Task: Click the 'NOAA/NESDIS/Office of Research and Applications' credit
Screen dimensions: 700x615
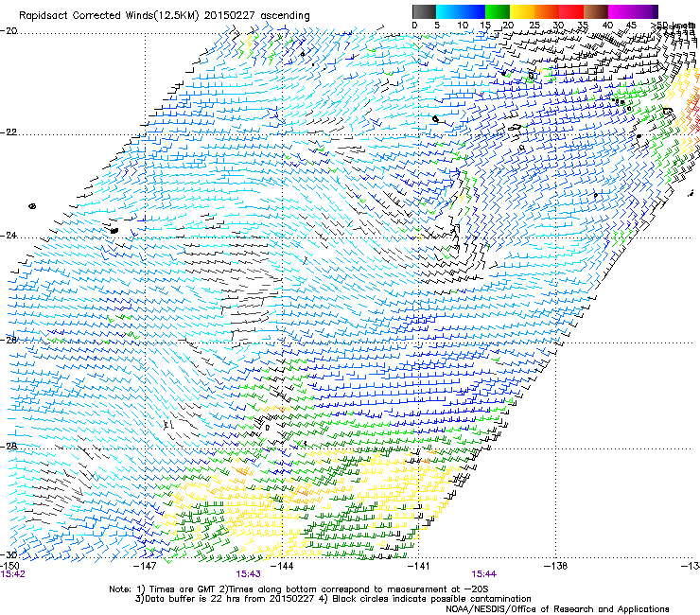Action: coord(557,609)
